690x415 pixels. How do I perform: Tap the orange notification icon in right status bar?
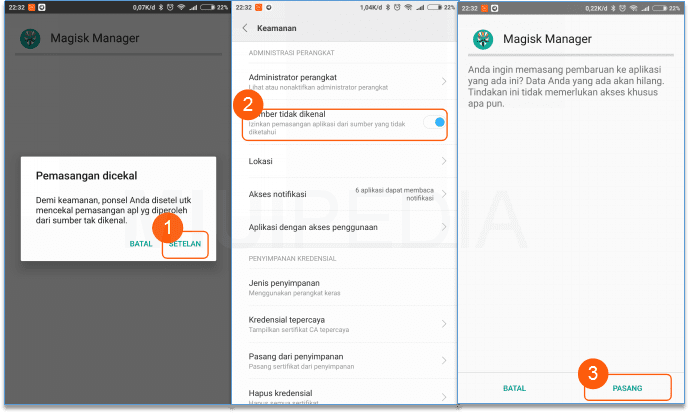(x=484, y=8)
